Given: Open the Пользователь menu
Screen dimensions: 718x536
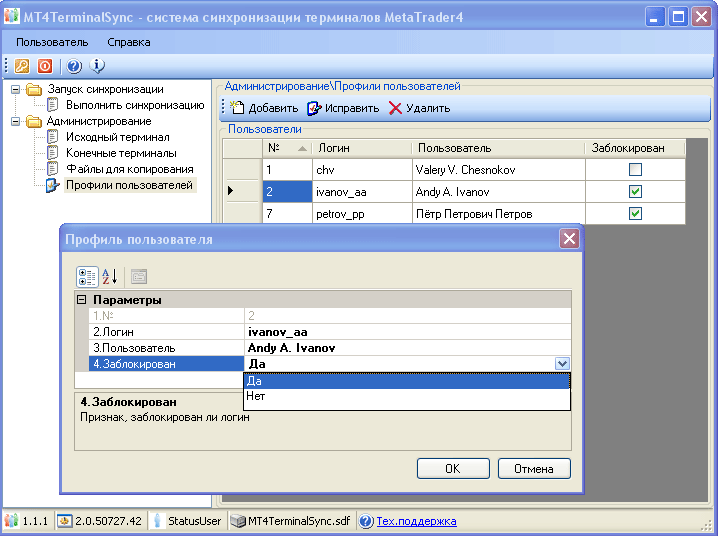Looking at the screenshot, I should 52,42.
